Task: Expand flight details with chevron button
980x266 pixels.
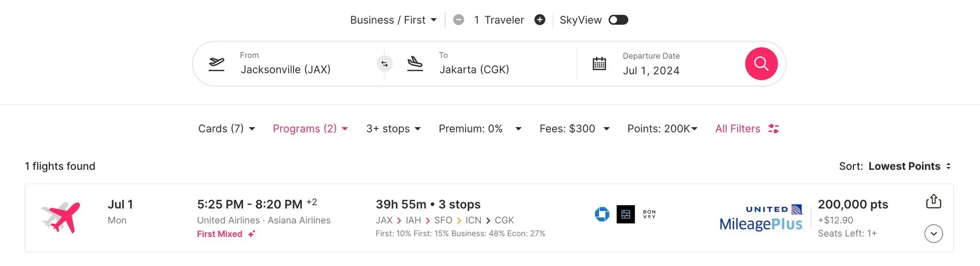Action: (x=933, y=234)
